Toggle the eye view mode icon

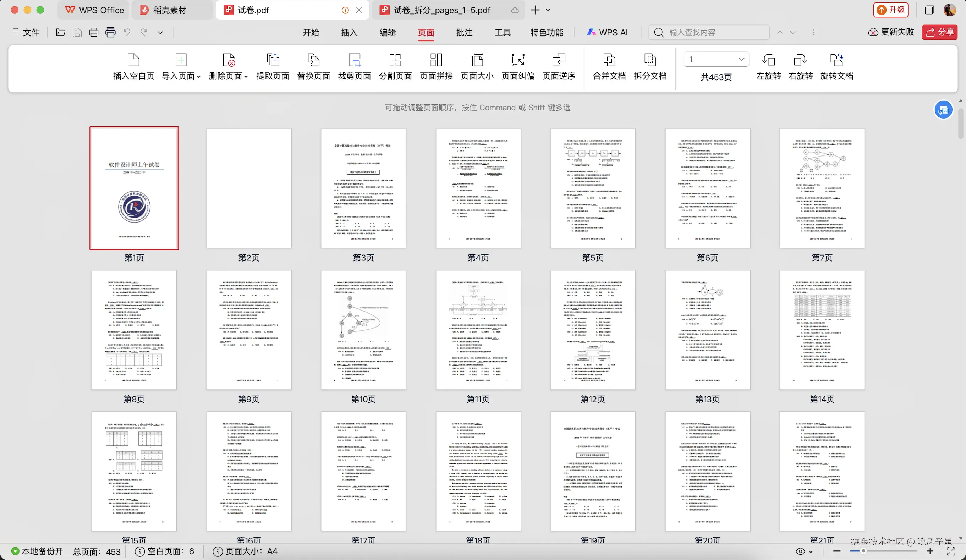click(800, 551)
